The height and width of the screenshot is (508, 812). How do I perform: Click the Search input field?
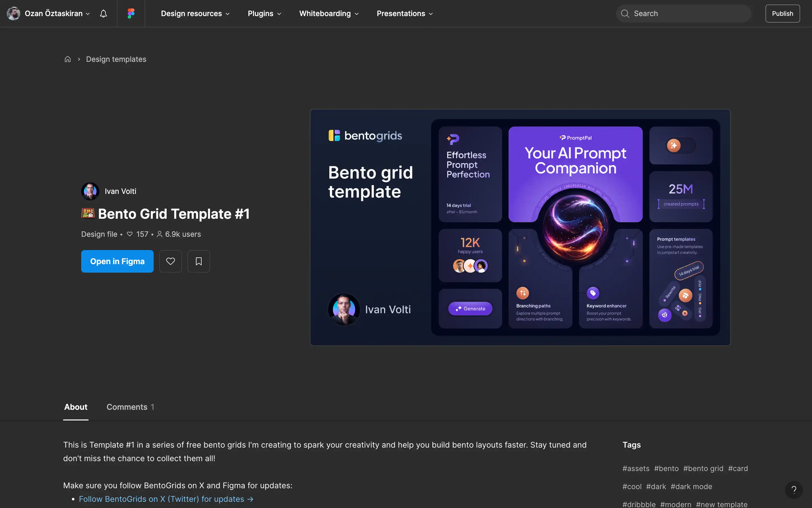683,14
